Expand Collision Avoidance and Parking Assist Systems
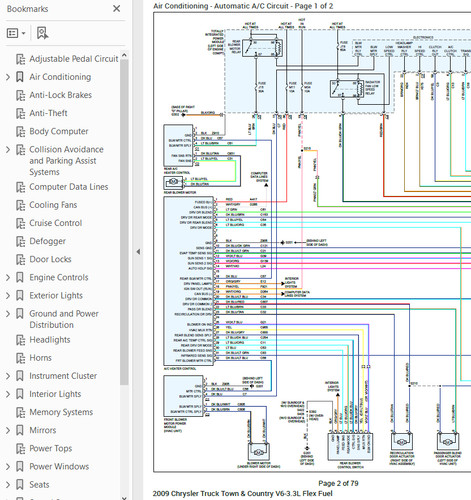This screenshot has width=471, height=500. tap(8, 150)
